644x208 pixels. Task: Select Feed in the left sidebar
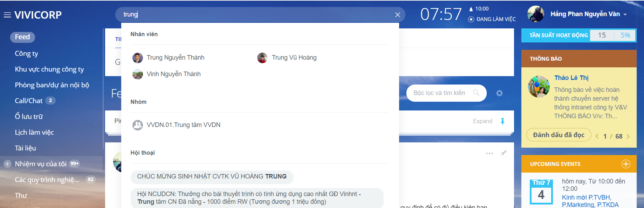22,37
